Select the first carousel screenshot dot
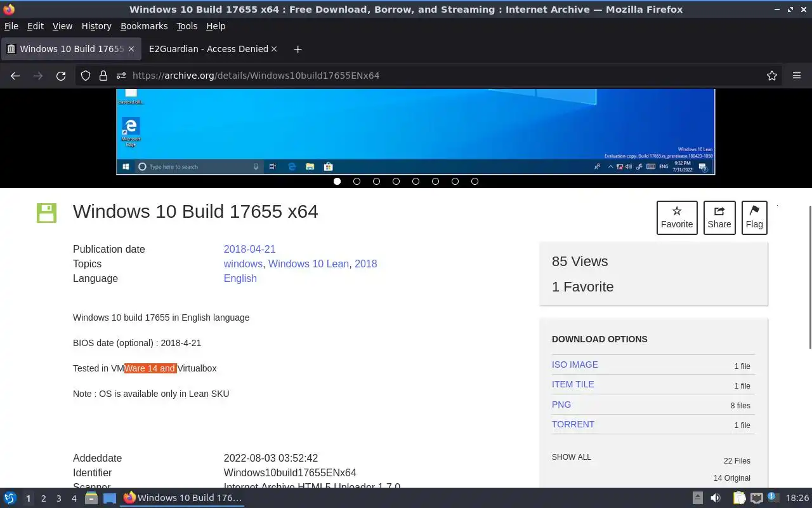This screenshot has width=812, height=508. click(337, 181)
